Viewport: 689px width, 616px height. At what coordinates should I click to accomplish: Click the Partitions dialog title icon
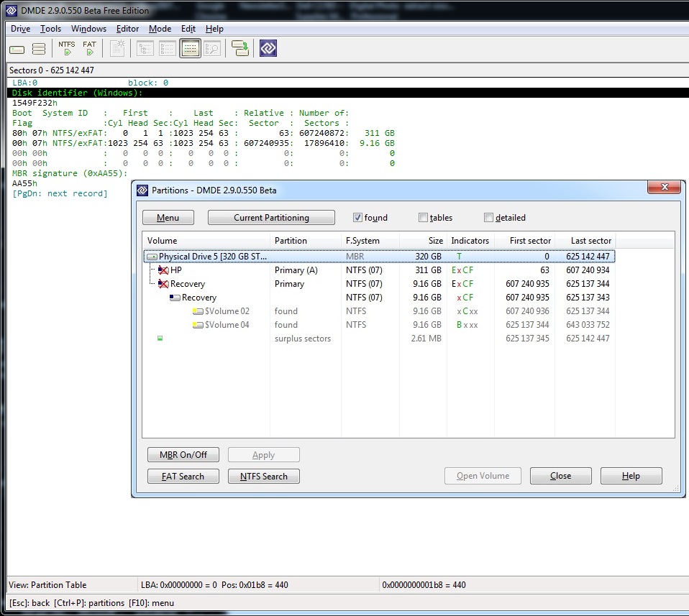point(142,190)
